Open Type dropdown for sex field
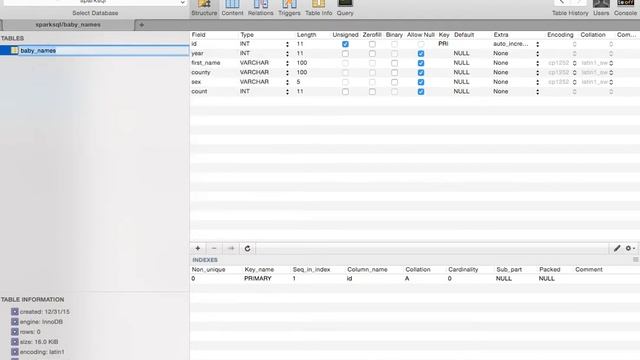The width and height of the screenshot is (640, 360). [x=287, y=82]
